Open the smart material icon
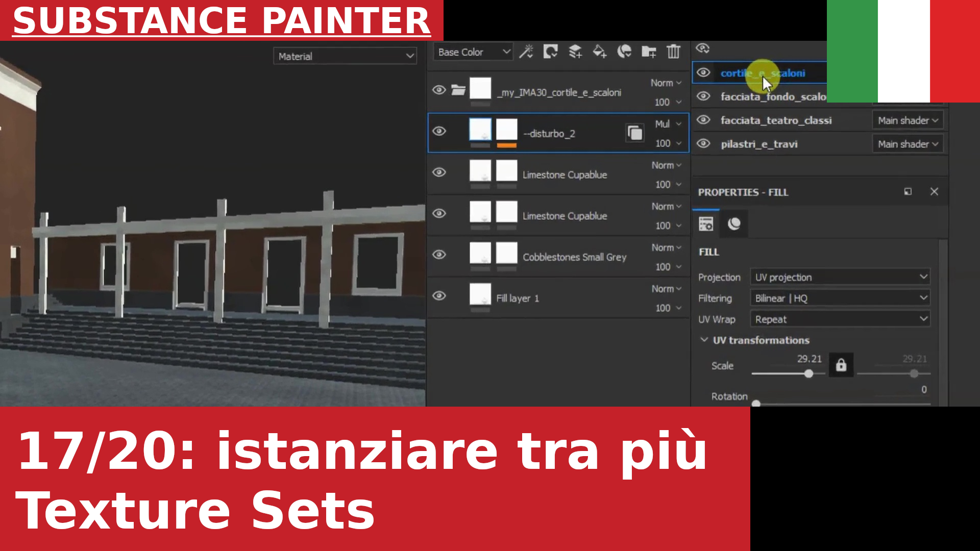Viewport: 980px width, 551px height. (x=624, y=52)
